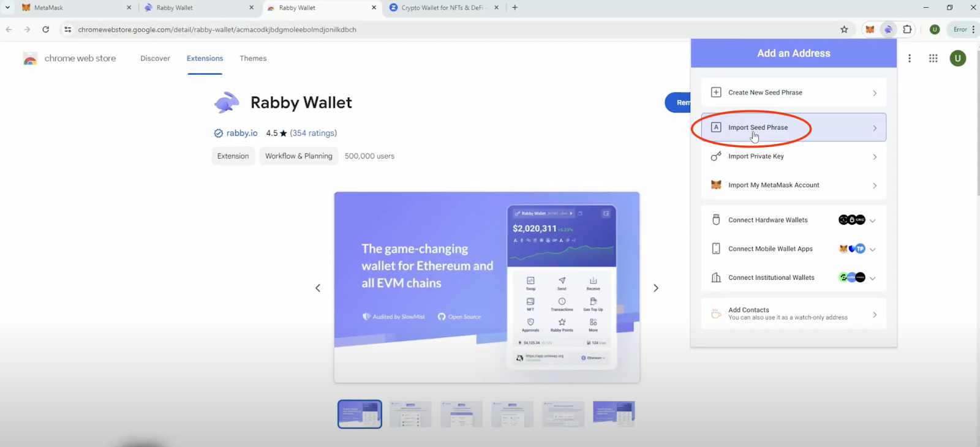The image size is (980, 447).
Task: Click the Chrome Web Store logo
Action: 30,58
